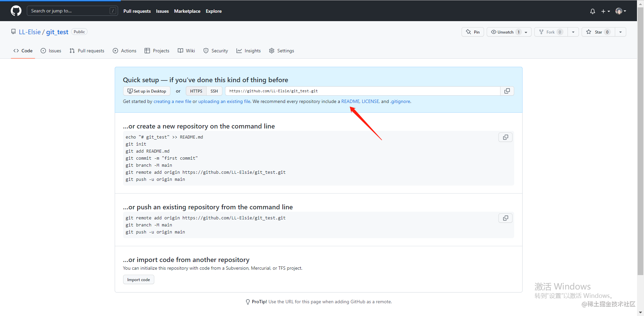Expand the Star lists dropdown arrow
This screenshot has width=644, height=316.
click(x=621, y=32)
